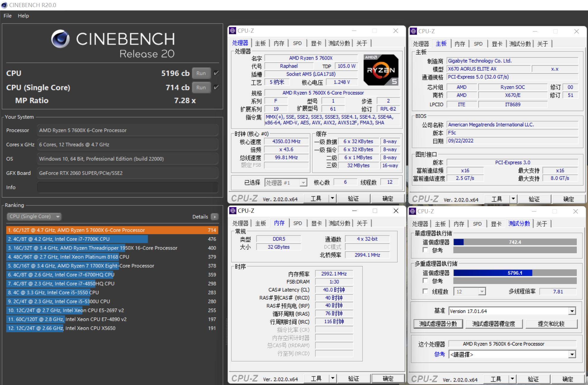Click the CPU-Z icon of the memory window
Viewport: 588px width, 385px height.
(x=233, y=211)
